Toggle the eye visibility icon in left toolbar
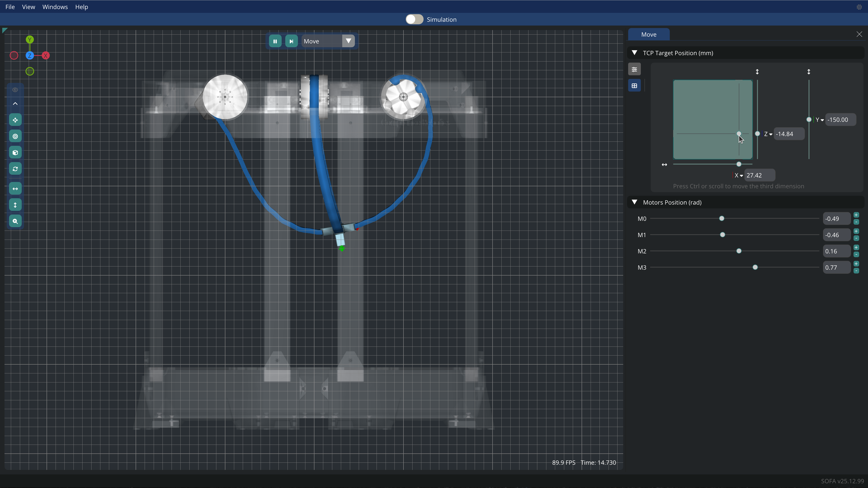868x488 pixels. coord(15,90)
